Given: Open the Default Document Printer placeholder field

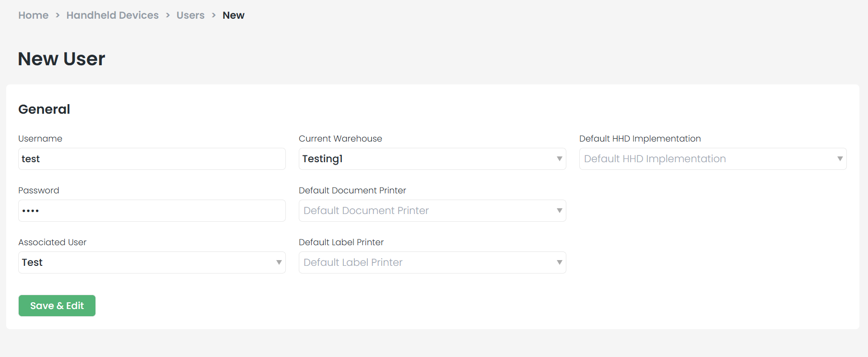Looking at the screenshot, I should point(427,211).
